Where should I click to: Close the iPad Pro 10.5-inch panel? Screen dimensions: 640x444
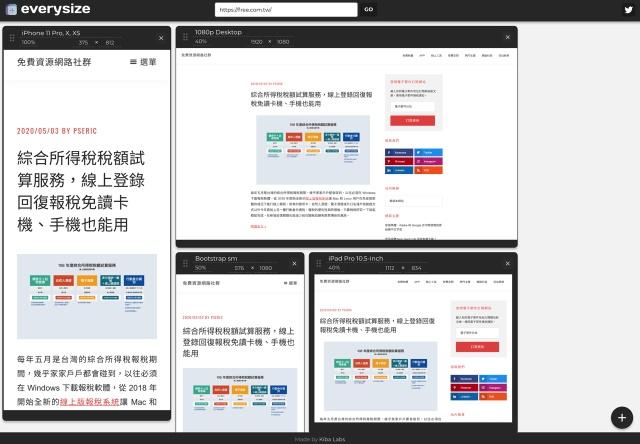[508, 264]
